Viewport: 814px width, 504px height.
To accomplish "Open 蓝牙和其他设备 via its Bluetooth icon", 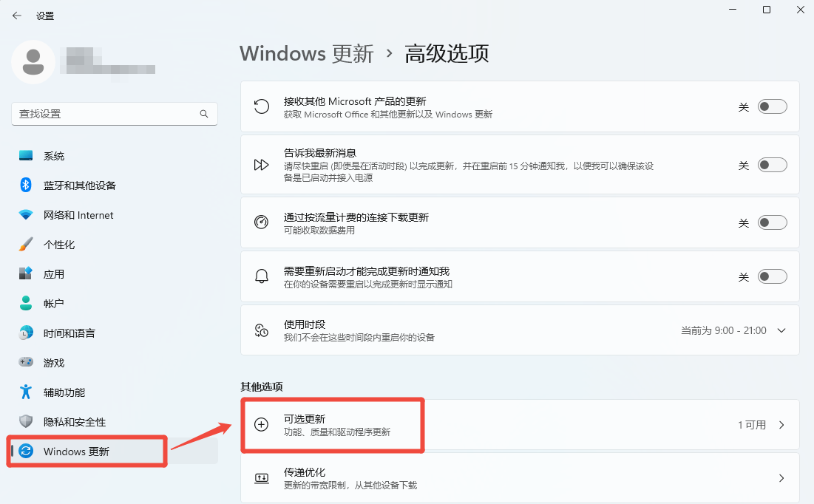I will coord(26,185).
